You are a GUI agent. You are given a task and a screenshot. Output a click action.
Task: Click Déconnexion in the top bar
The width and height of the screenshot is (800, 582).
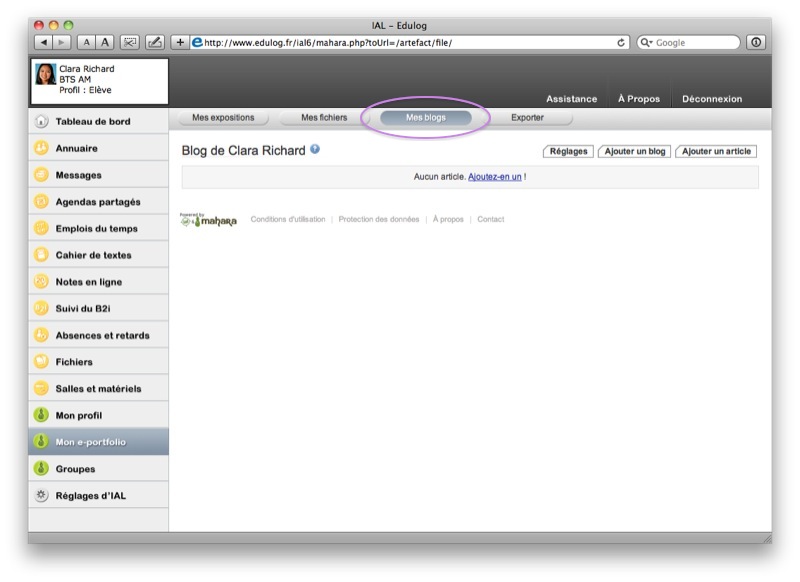(712, 99)
